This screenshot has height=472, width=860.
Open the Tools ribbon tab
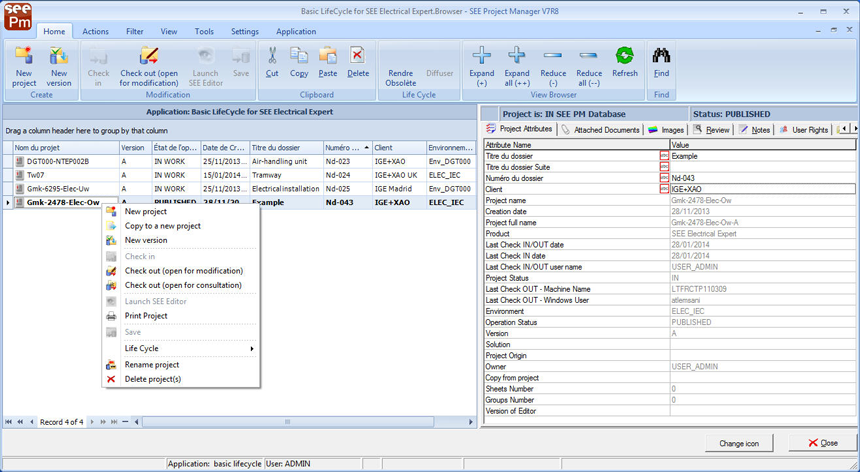pyautogui.click(x=204, y=31)
